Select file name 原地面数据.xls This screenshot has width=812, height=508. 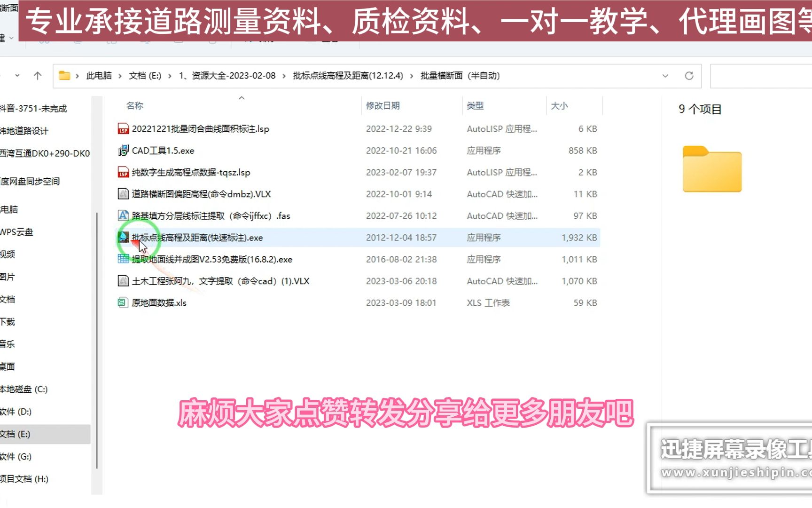pos(159,302)
